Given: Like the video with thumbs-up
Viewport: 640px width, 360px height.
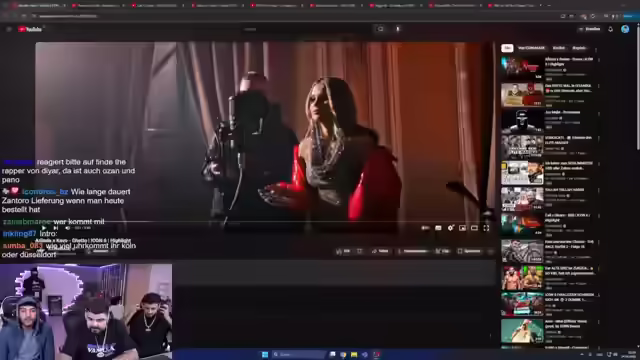Looking at the screenshot, I should (343, 251).
